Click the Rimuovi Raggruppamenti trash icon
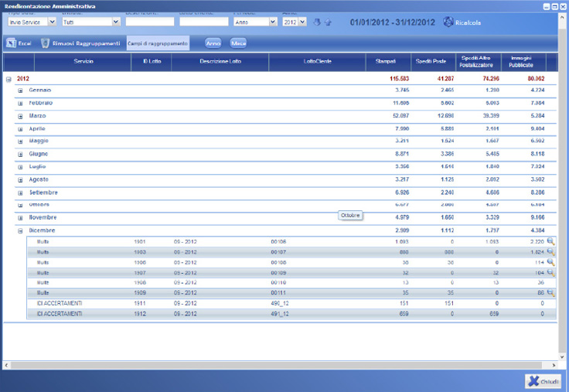569x392 pixels. [x=45, y=43]
